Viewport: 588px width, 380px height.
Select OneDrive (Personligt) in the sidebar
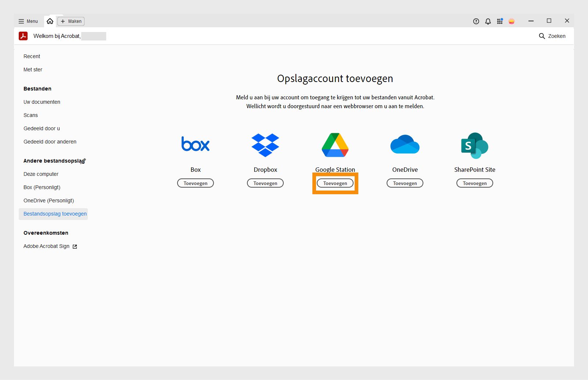(49, 200)
